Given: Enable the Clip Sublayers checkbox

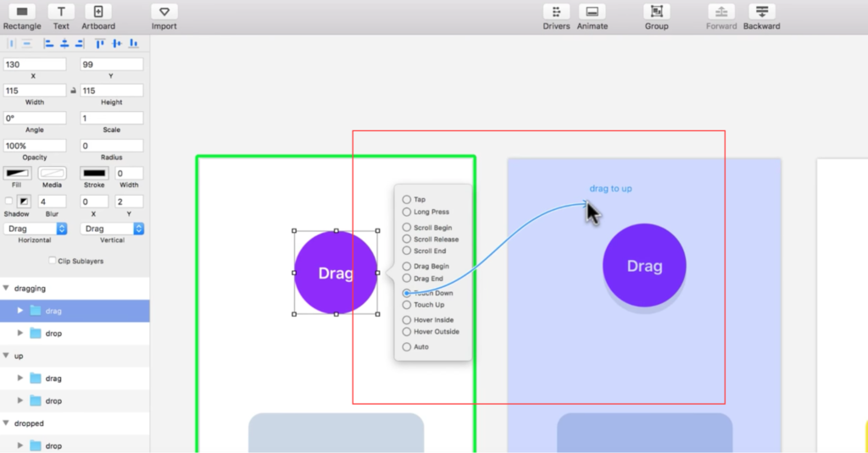Looking at the screenshot, I should pyautogui.click(x=52, y=261).
